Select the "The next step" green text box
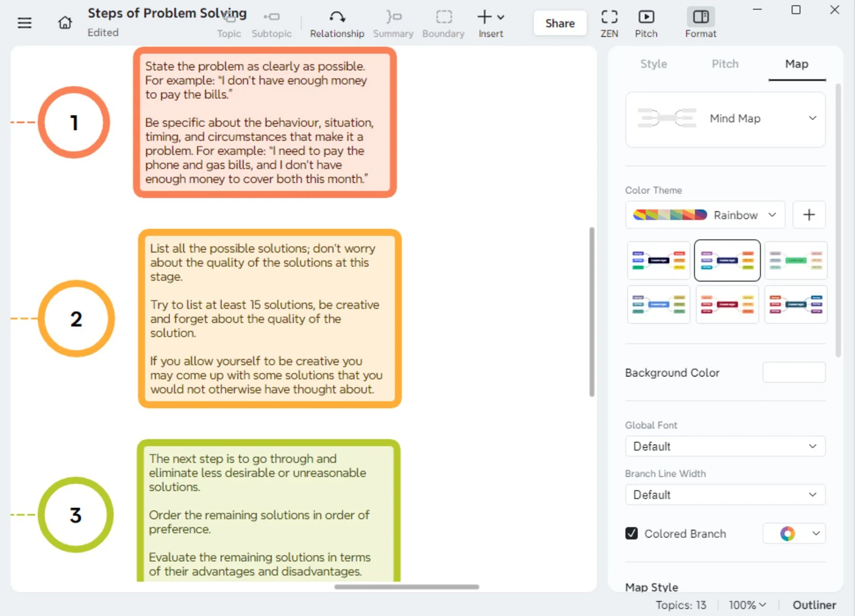 [269, 511]
